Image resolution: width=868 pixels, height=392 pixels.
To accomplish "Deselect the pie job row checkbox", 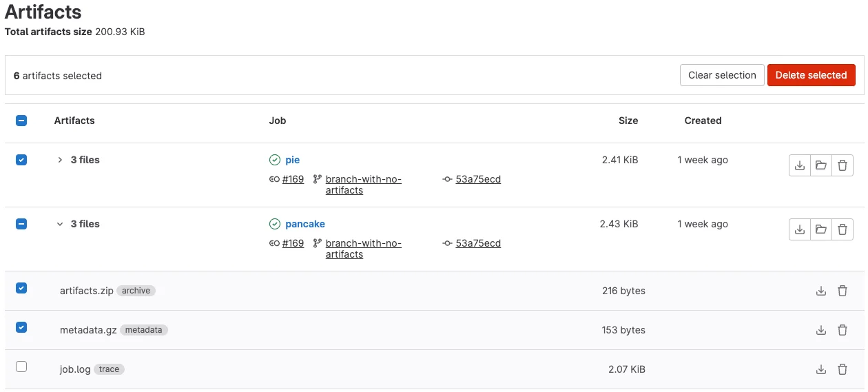I will (x=21, y=160).
